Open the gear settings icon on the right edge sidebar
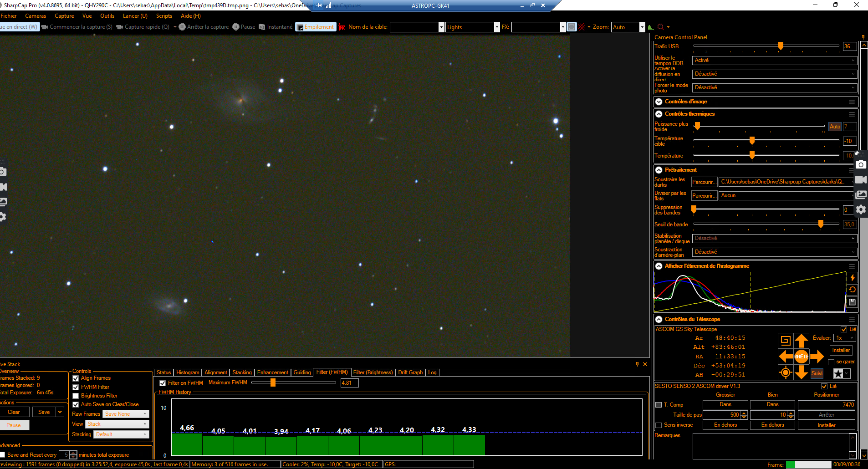The width and height of the screenshot is (868, 469). coord(861,209)
